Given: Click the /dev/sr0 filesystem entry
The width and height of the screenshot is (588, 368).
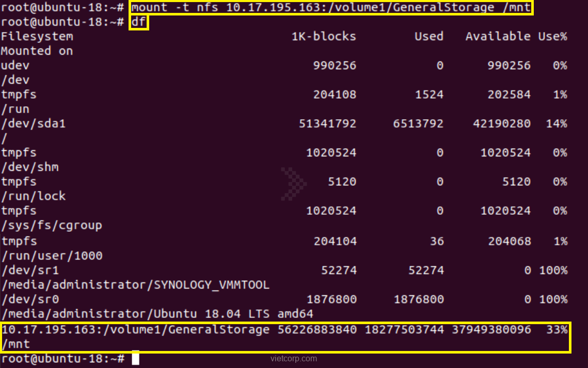Looking at the screenshot, I should (x=29, y=299).
